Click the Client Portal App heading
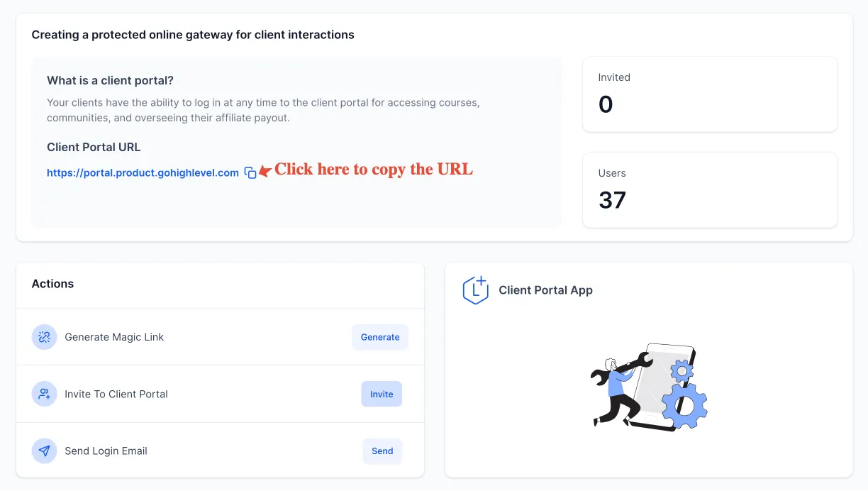Image resolution: width=868 pixels, height=491 pixels. coord(545,290)
